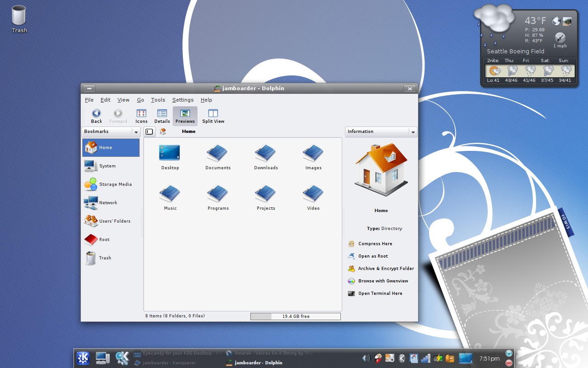Viewport: 588px width, 368px height.
Task: Open the Trash icon on the desktop
Action: point(19,19)
